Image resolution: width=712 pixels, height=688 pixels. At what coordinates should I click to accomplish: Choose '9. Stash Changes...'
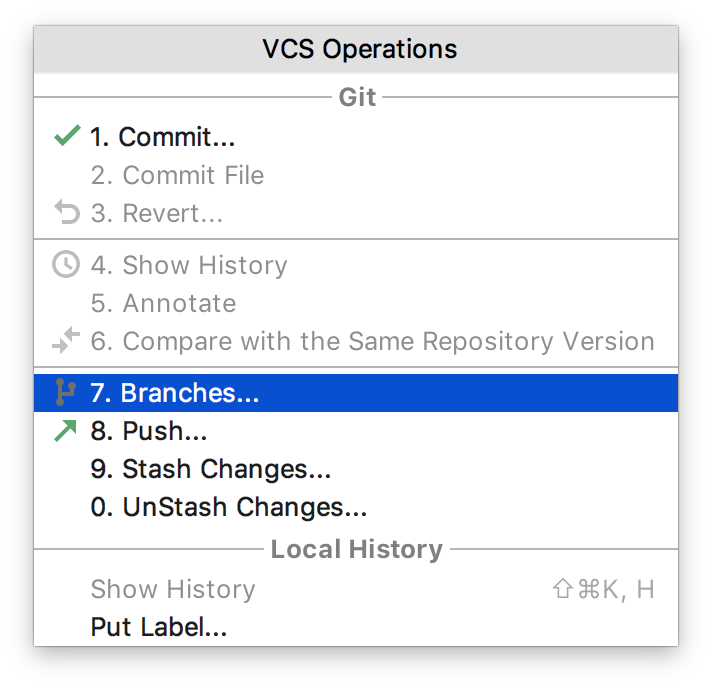click(356, 469)
